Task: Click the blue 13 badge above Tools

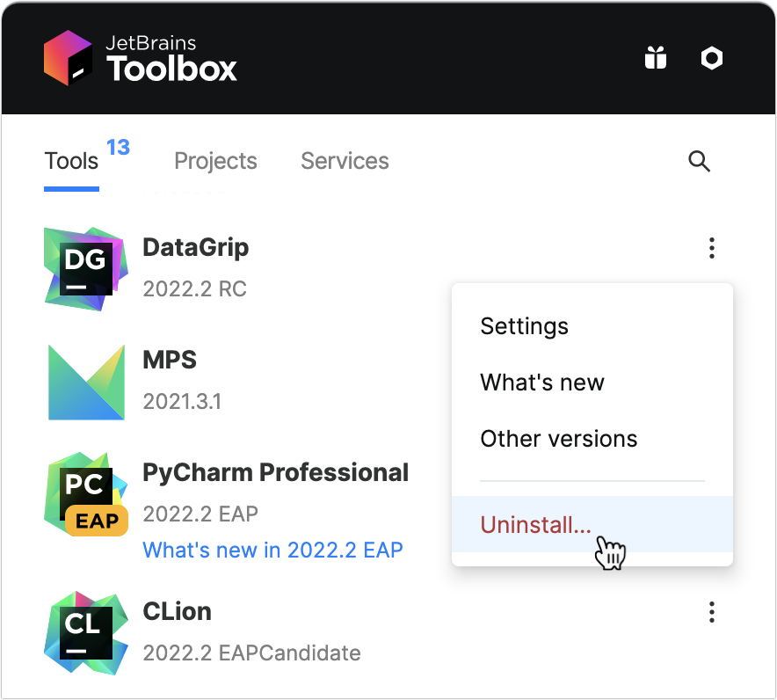Action: 114,148
